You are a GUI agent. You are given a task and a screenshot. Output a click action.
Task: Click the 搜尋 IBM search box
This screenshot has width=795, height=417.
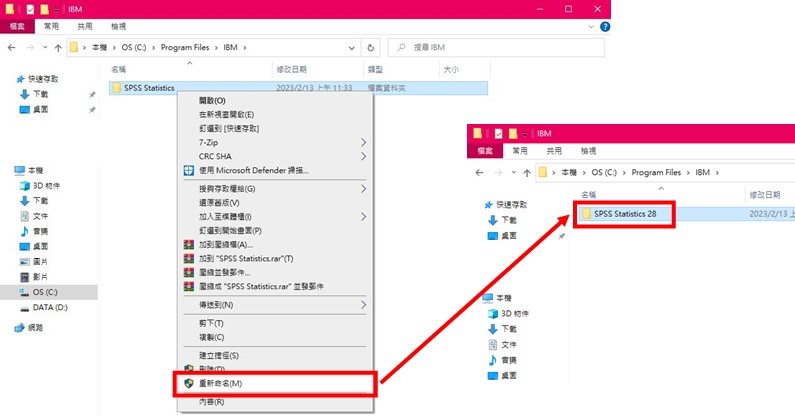[496, 47]
